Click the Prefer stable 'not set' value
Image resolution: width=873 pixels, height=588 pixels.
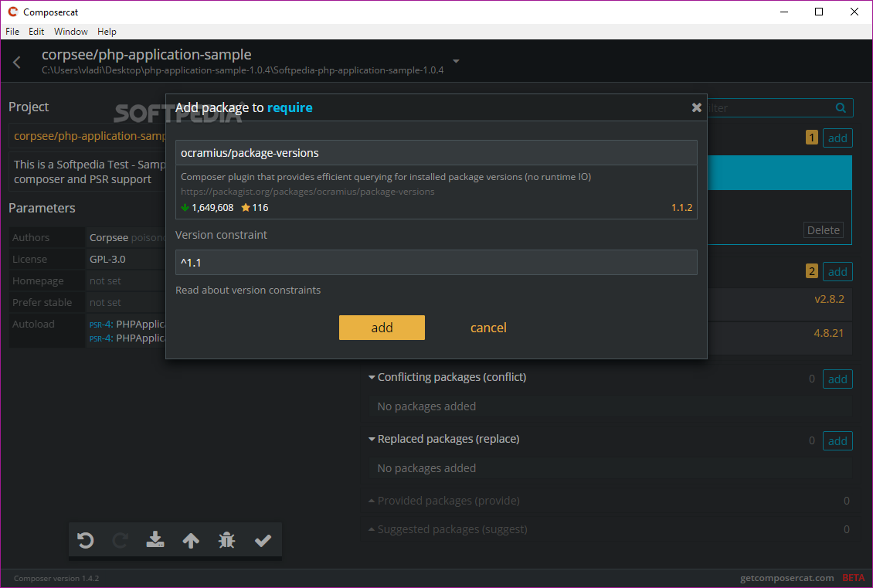coord(105,302)
